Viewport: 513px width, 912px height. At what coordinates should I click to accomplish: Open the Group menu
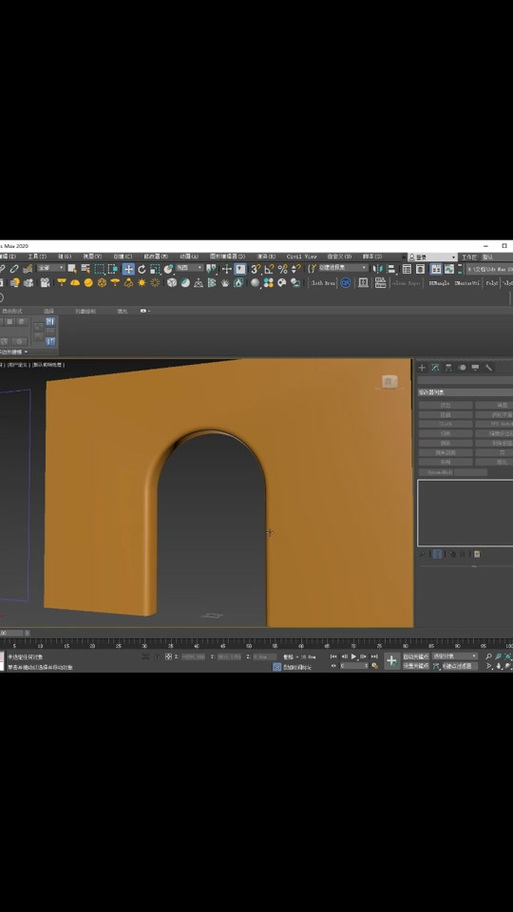(x=64, y=256)
